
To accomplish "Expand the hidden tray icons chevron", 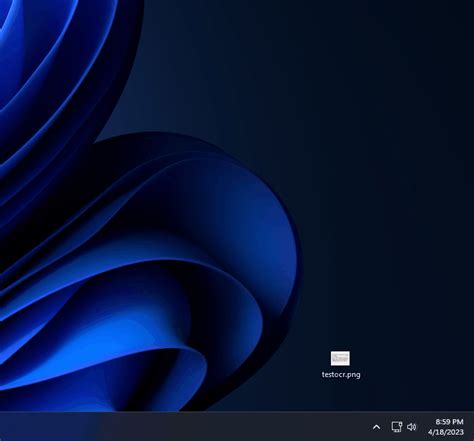I will click(x=376, y=427).
